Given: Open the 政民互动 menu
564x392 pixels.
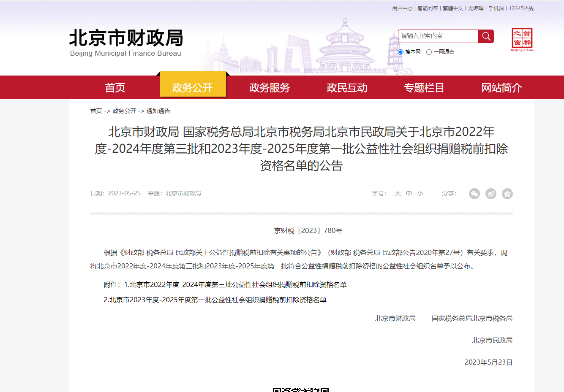Looking at the screenshot, I should [x=347, y=87].
